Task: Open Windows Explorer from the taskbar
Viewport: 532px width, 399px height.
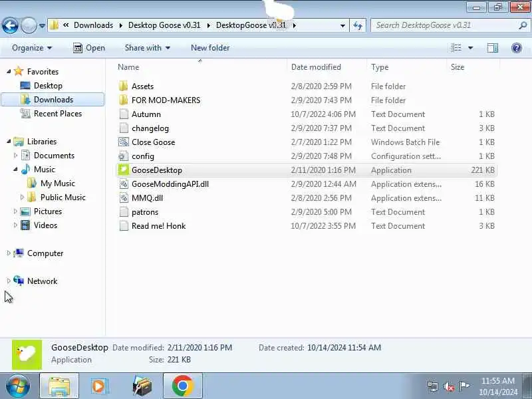Action: pos(59,386)
